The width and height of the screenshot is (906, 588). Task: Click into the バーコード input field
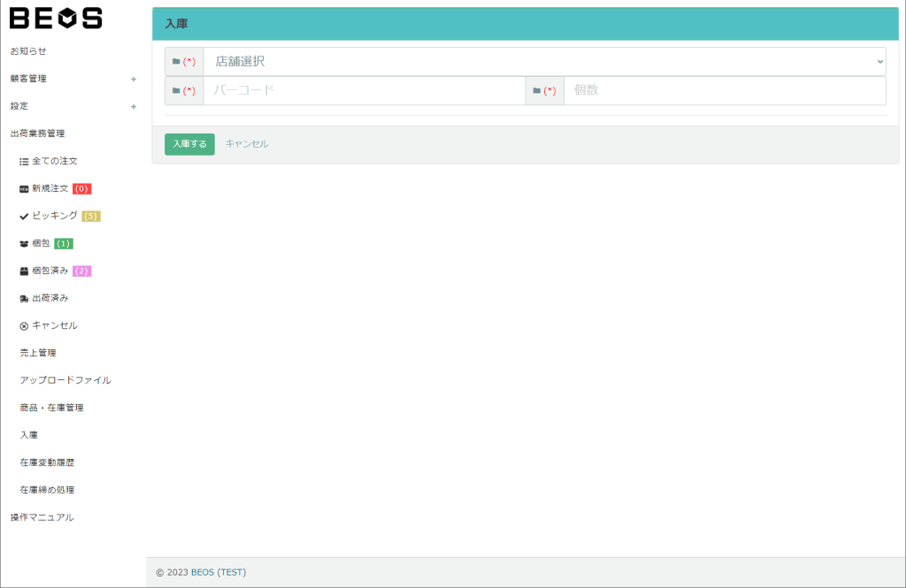364,91
